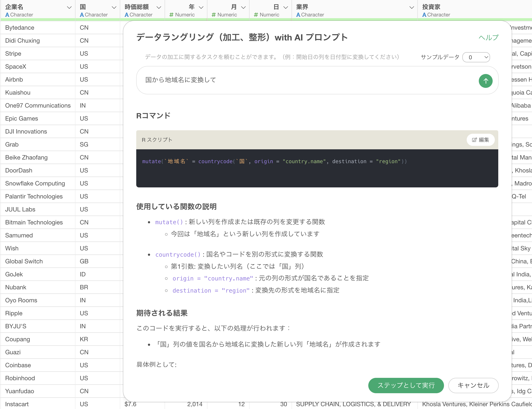The height and width of the screenshot is (409, 532).
Task: Select the DJI Innovations cell
Action: (38, 132)
